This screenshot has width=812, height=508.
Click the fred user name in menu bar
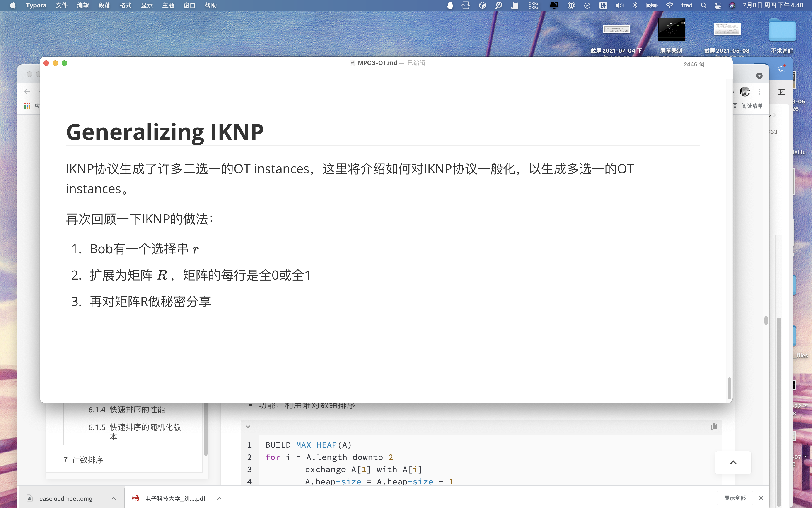coord(687,5)
